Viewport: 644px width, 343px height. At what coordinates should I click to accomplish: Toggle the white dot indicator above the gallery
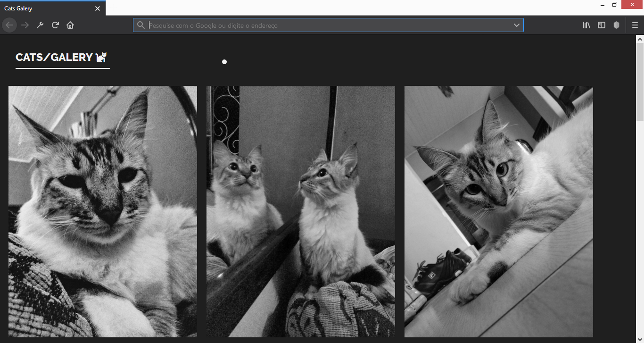click(224, 61)
